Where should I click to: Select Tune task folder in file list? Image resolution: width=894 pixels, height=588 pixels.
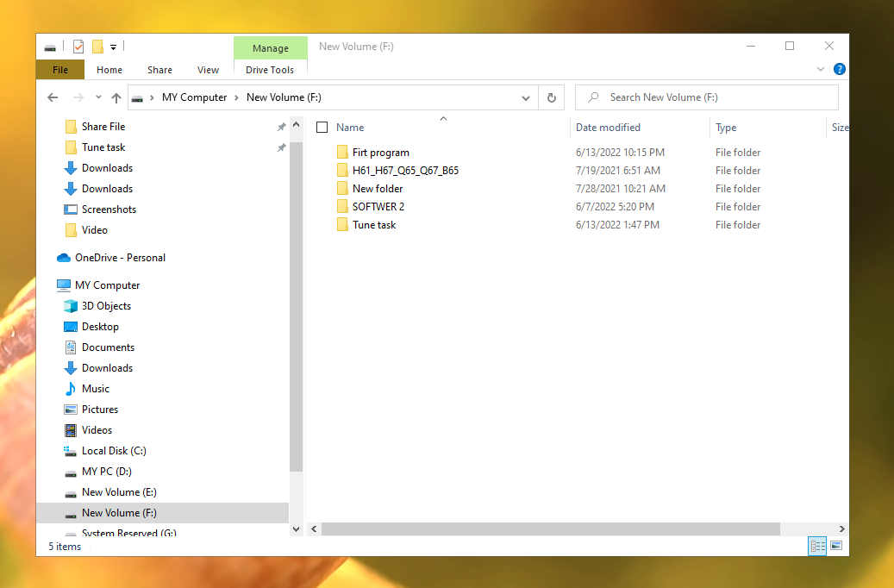click(374, 225)
